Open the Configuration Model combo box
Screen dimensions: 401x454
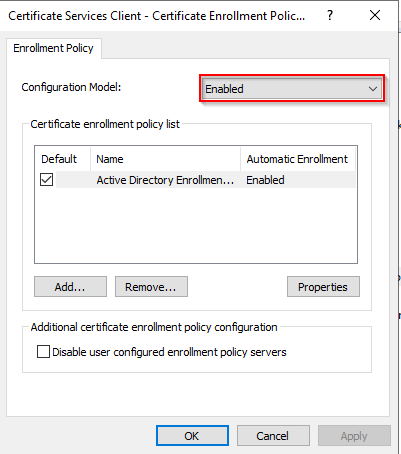point(292,89)
